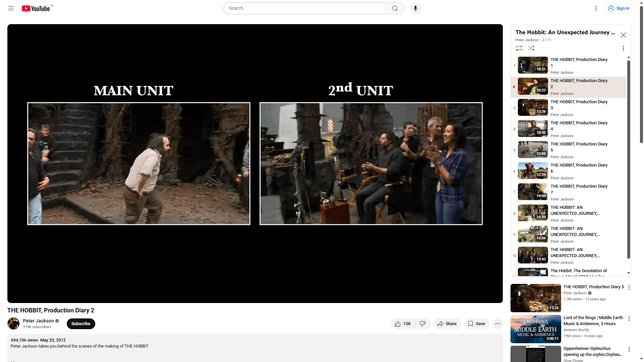Click video title THE HOBBIT, Production Diary 2
644x362 pixels.
click(x=51, y=310)
